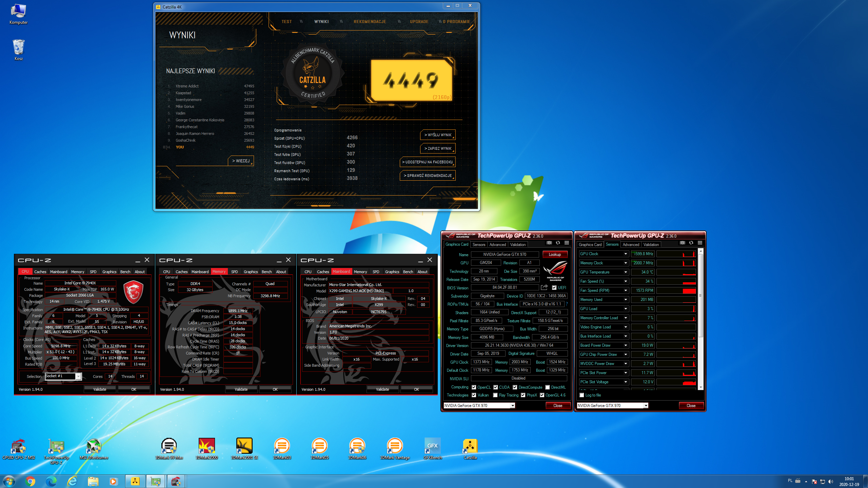Open SPD tab in CPU-Z Memory window

[234, 272]
